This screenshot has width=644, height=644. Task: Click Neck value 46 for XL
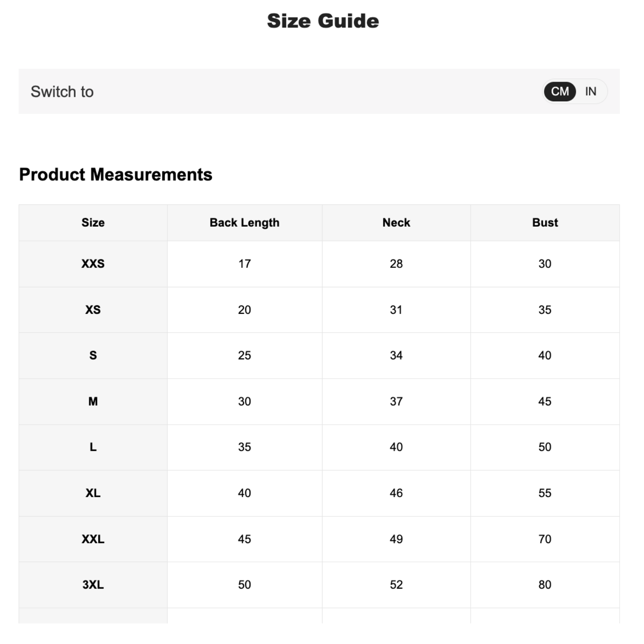[396, 493]
